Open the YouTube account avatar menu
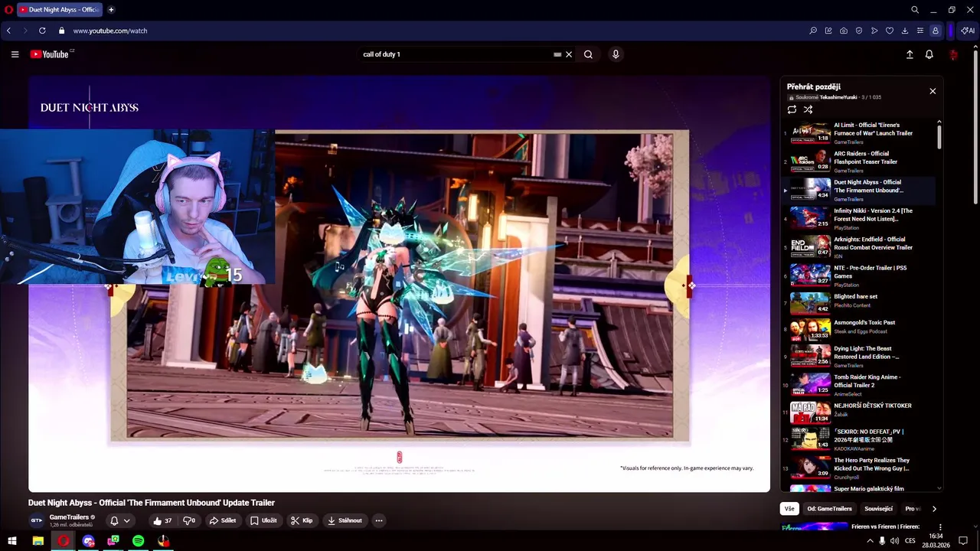Screen dimensions: 980x551 coord(953,54)
